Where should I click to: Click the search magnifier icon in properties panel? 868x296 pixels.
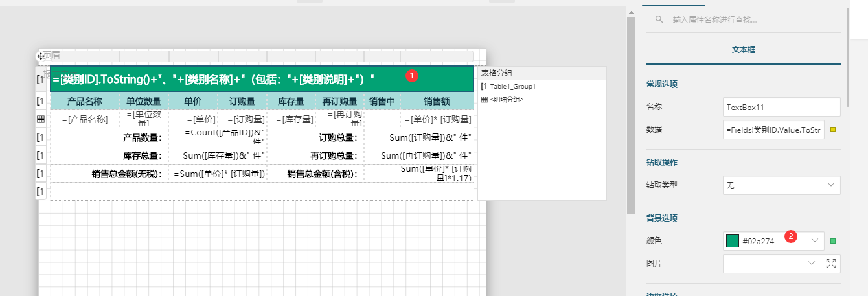(x=659, y=20)
